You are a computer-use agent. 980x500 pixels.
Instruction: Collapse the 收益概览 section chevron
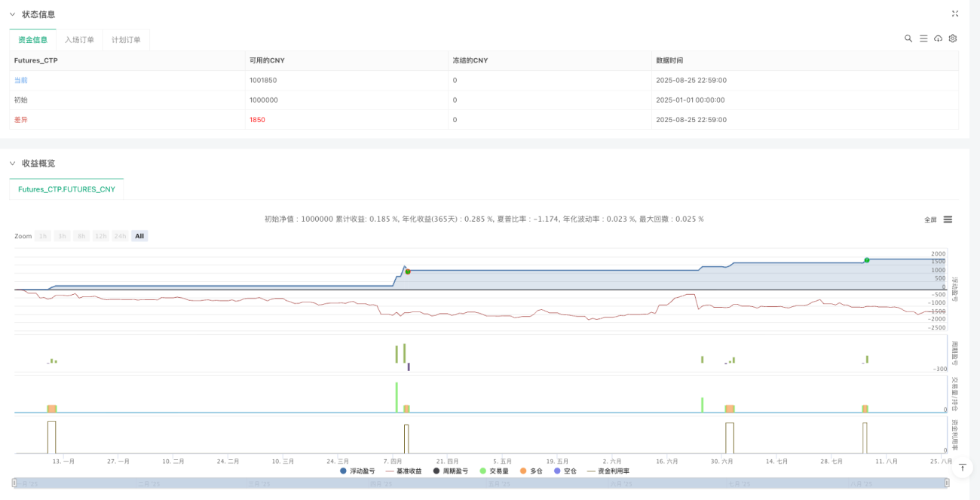(12, 163)
